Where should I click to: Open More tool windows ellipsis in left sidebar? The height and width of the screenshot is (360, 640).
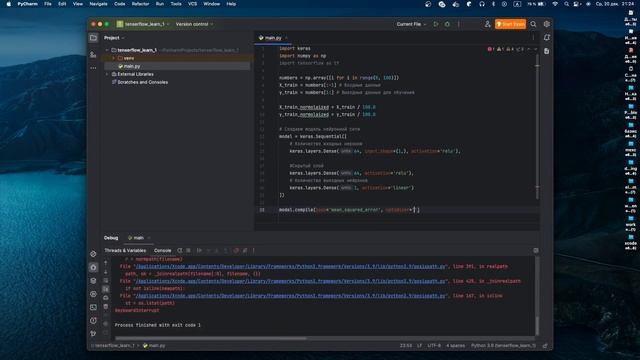point(93,68)
